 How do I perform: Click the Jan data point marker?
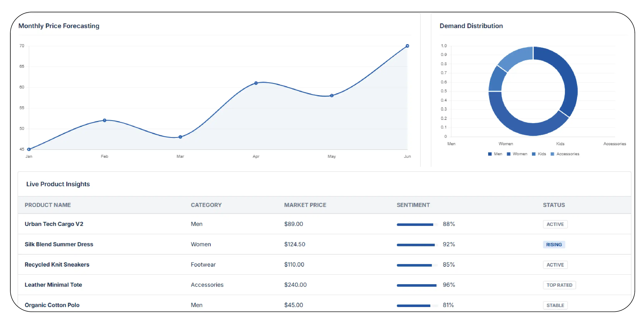click(x=29, y=149)
